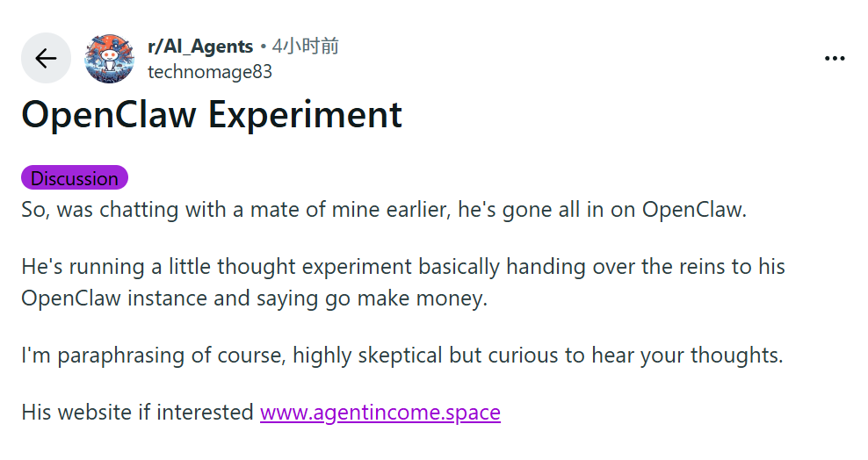Click the back arrow button
The height and width of the screenshot is (460, 868).
coord(46,58)
